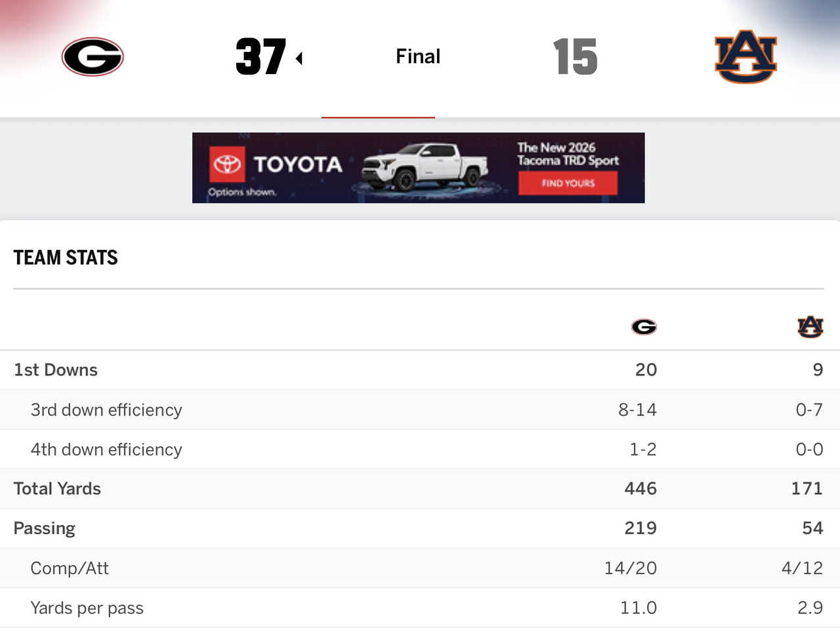The height and width of the screenshot is (628, 840).
Task: Select the small Auburn logo above the stats column
Action: point(810,327)
